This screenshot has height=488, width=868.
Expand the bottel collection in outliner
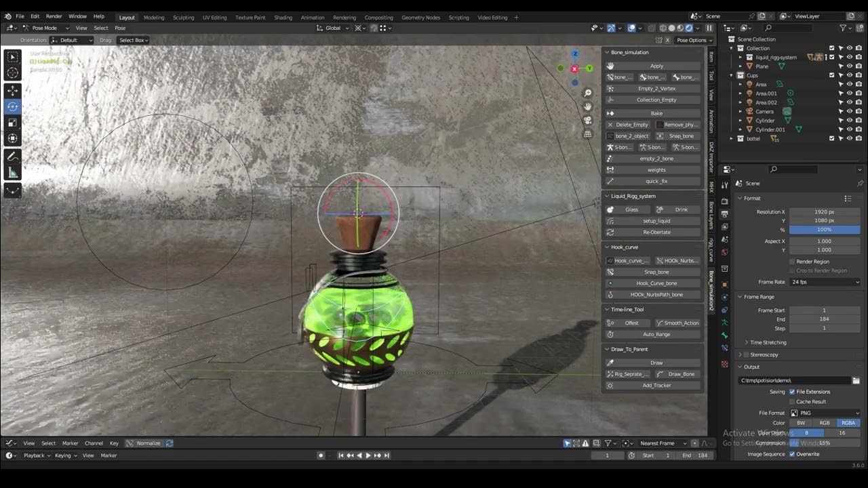click(732, 138)
